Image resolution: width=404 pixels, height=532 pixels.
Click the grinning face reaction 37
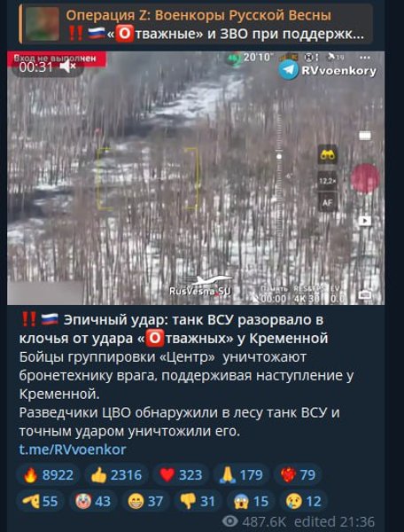coord(145,501)
